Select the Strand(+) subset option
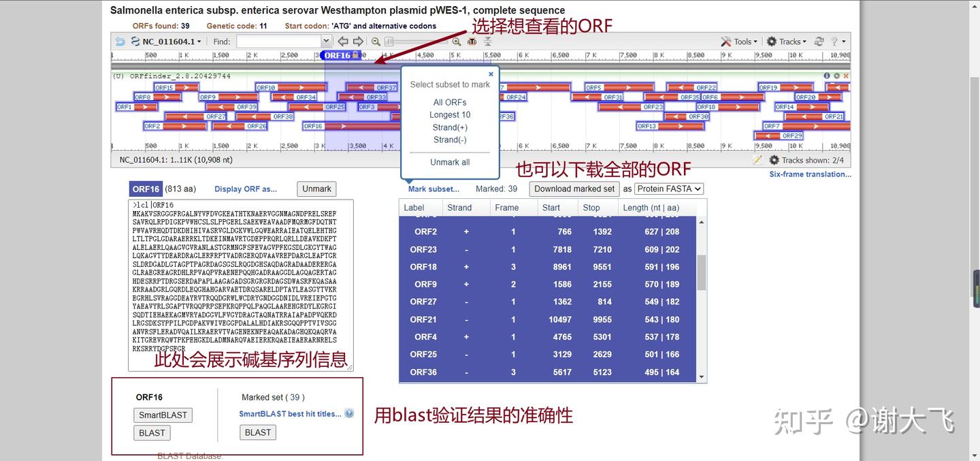The image size is (980, 461). 449,127
